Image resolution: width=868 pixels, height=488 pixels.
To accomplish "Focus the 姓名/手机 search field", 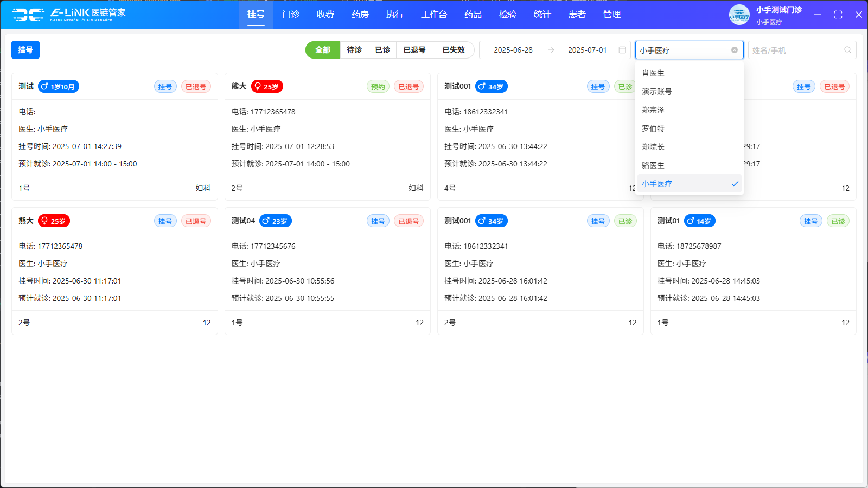I will [x=795, y=50].
